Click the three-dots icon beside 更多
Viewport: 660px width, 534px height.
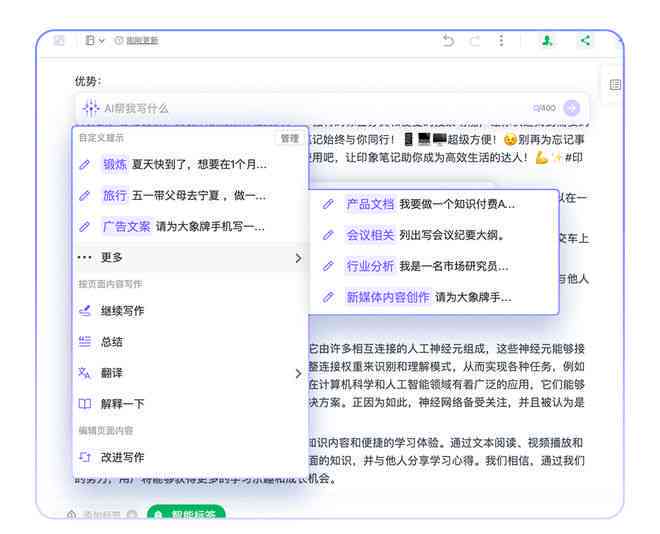coord(85,258)
